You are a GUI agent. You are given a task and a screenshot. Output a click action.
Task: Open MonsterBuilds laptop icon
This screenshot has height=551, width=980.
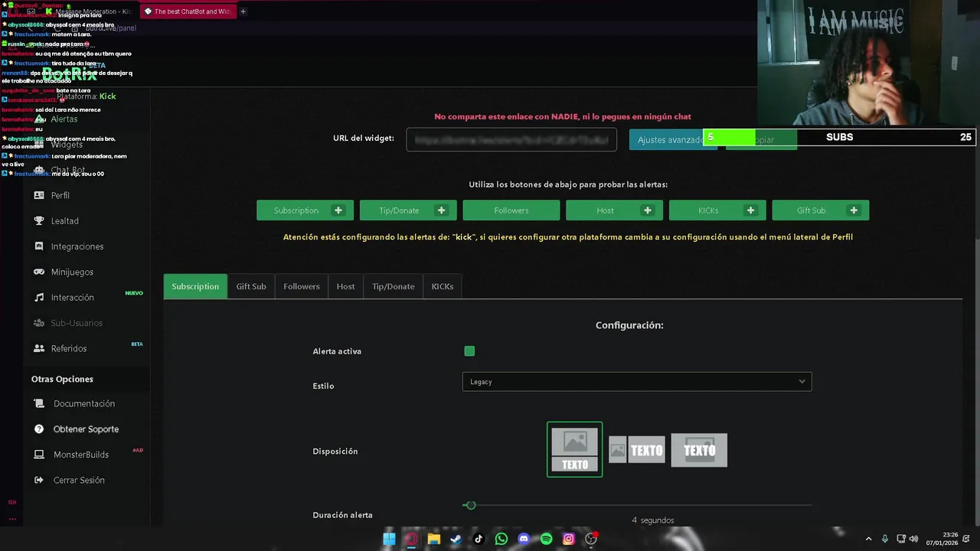click(x=39, y=455)
